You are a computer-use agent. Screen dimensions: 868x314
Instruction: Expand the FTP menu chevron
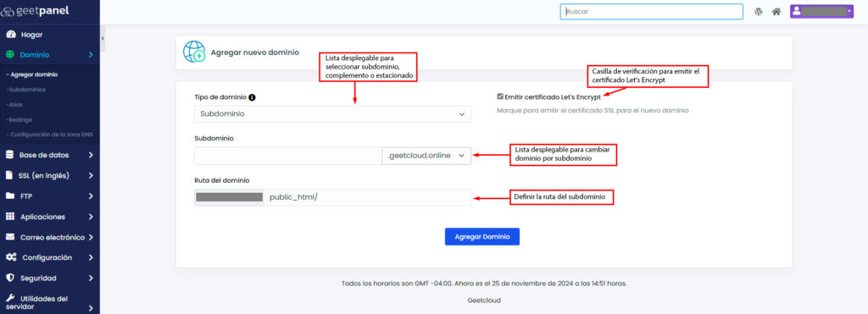pos(91,196)
